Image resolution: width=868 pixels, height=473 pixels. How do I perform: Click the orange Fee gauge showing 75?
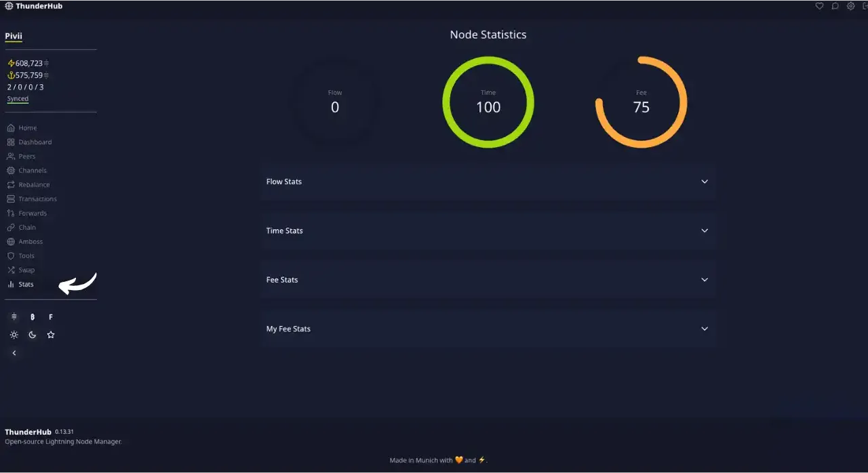click(x=642, y=102)
